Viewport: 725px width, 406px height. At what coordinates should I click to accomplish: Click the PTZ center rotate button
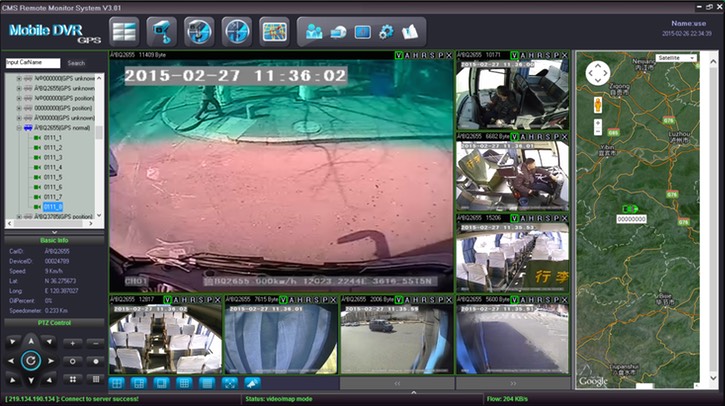click(x=30, y=359)
